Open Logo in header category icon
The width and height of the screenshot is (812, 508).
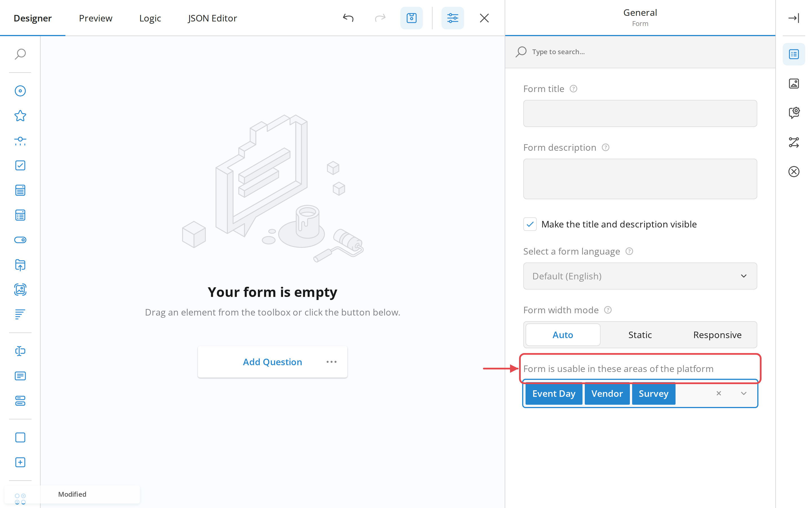pos(794,83)
